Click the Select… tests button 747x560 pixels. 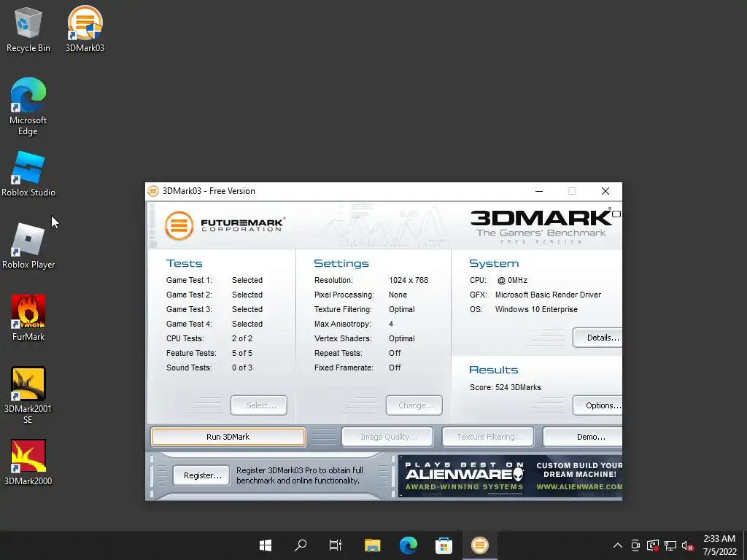pos(259,405)
